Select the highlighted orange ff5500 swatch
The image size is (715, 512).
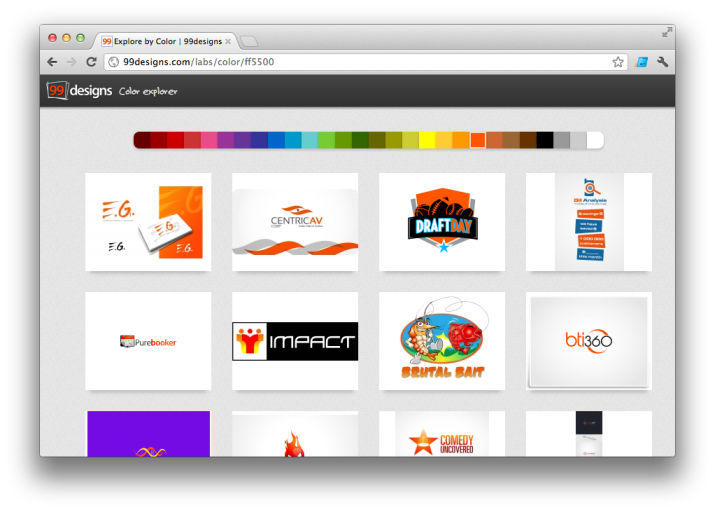478,140
